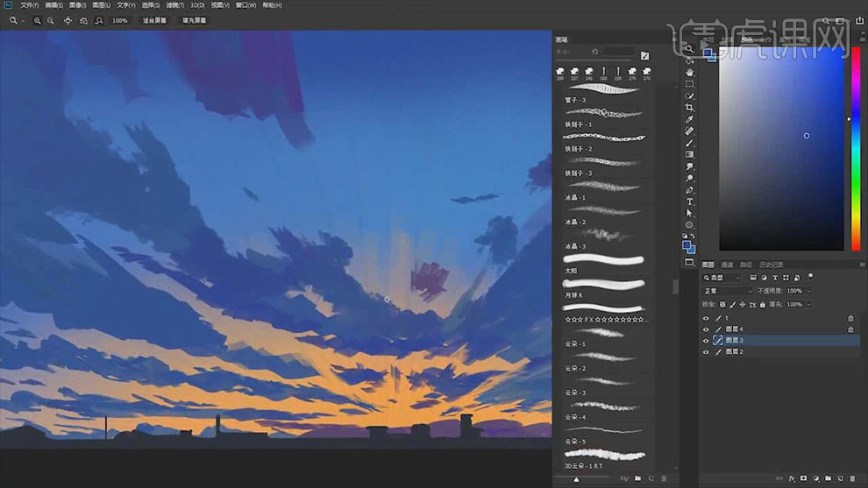Toggle the layer filter on/off switch
This screenshot has height=488, width=868.
point(810,276)
